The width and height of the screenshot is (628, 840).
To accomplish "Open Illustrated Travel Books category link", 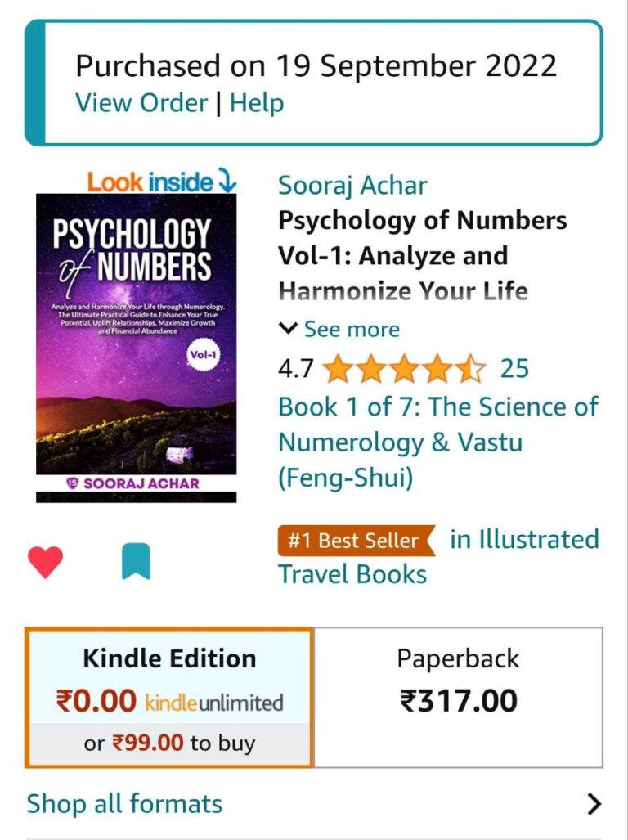I will click(x=438, y=557).
